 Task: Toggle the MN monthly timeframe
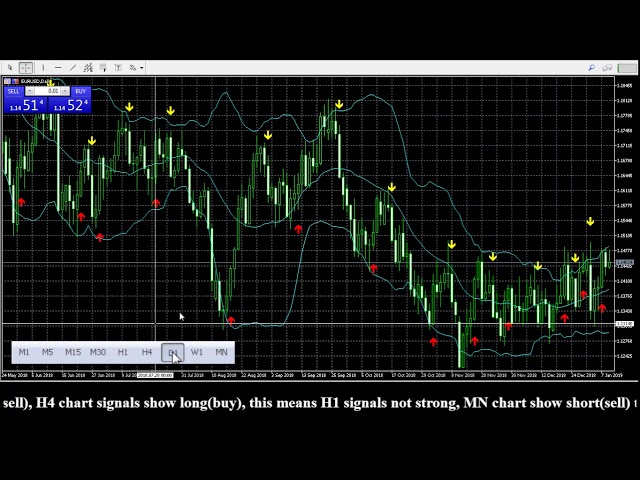pyautogui.click(x=221, y=352)
